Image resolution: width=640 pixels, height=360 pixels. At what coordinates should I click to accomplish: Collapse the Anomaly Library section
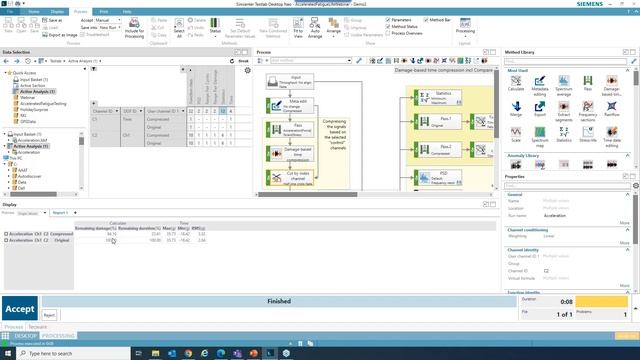(628, 156)
